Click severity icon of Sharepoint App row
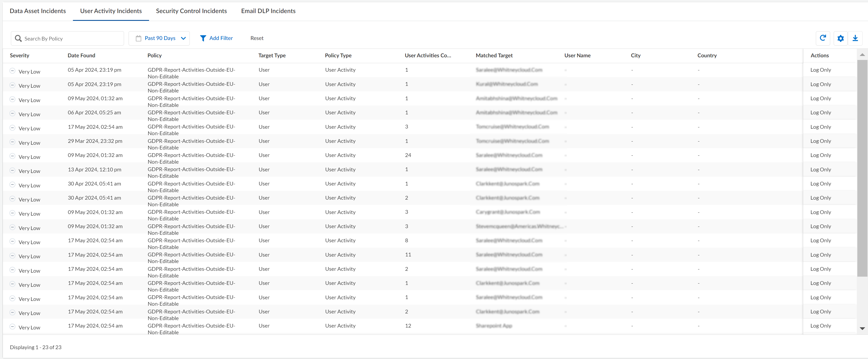The width and height of the screenshot is (868, 359). click(x=13, y=326)
